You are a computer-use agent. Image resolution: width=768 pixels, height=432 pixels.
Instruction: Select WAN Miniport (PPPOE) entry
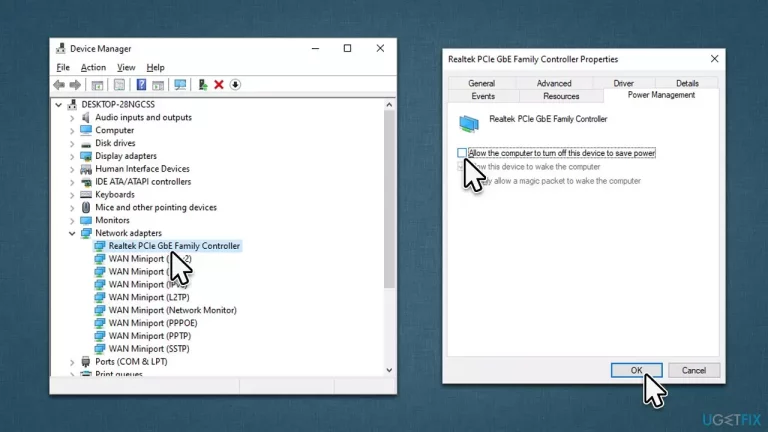pos(153,323)
